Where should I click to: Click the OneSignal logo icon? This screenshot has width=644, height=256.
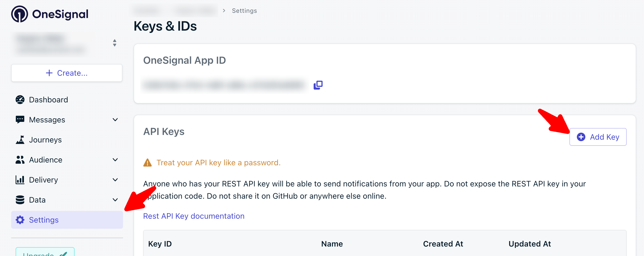19,14
